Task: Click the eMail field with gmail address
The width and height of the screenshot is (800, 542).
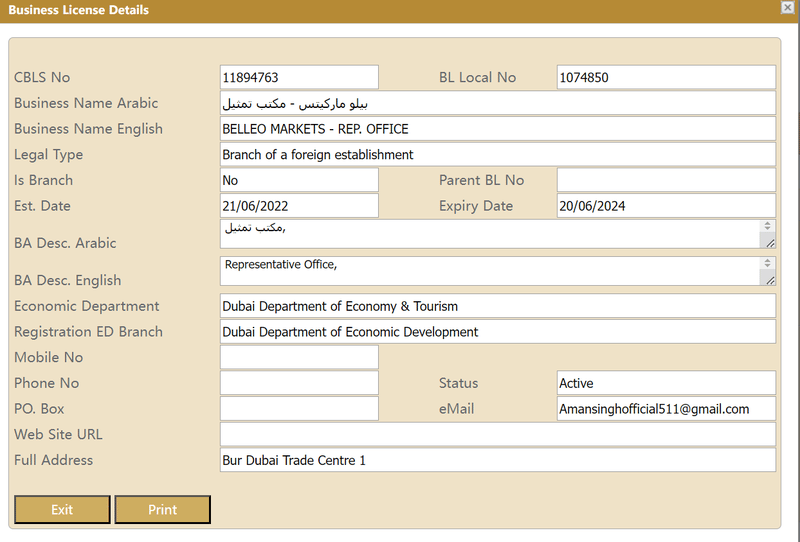Action: 666,409
